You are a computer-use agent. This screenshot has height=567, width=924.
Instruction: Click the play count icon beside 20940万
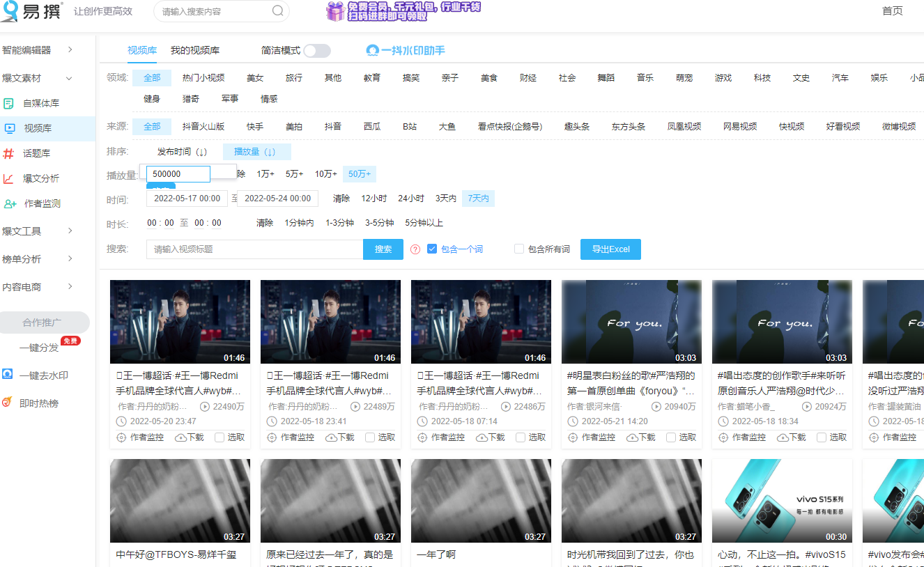[656, 406]
